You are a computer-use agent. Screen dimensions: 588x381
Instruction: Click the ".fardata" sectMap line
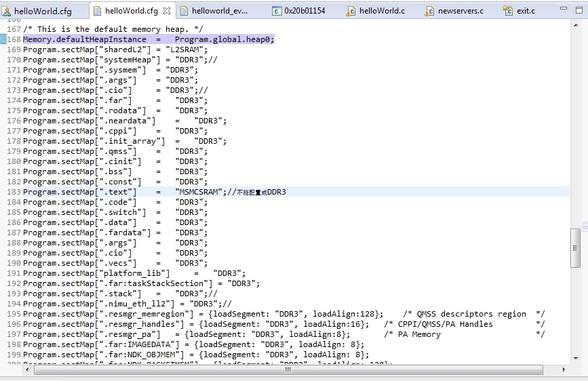click(115, 233)
